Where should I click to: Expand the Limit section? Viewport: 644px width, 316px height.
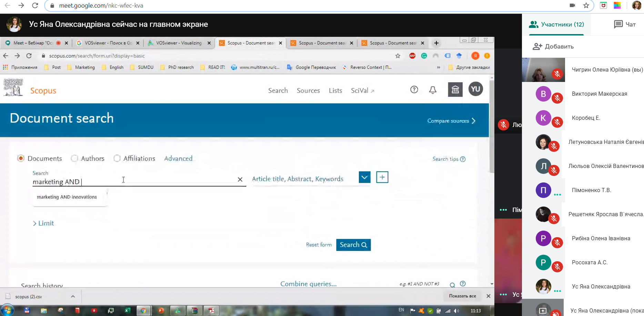[x=43, y=223]
